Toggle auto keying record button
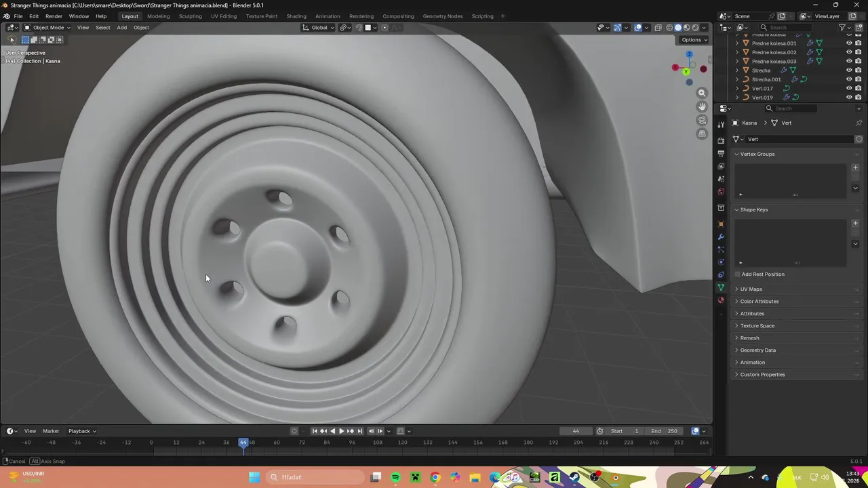This screenshot has width=868, height=488. coord(294,431)
